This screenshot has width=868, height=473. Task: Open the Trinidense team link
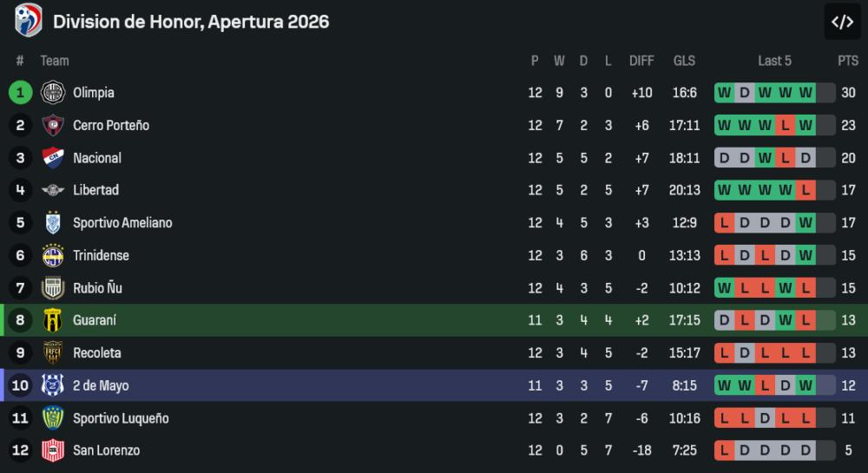(x=101, y=255)
